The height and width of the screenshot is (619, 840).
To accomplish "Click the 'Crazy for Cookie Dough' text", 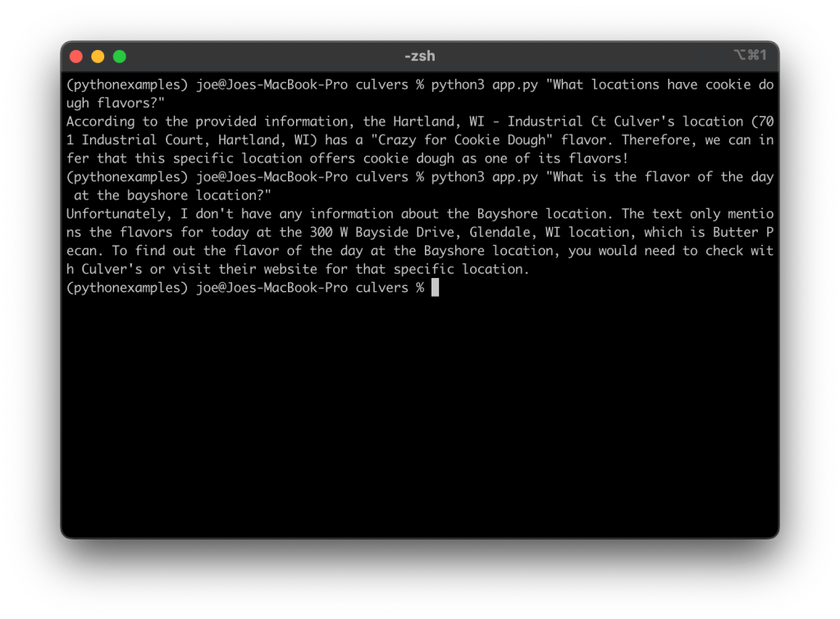I will click(462, 140).
